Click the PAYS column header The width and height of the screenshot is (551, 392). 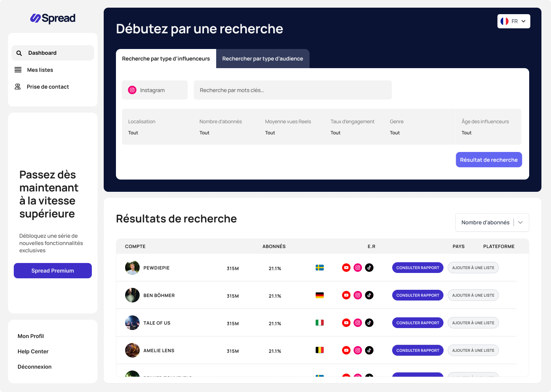(x=458, y=247)
